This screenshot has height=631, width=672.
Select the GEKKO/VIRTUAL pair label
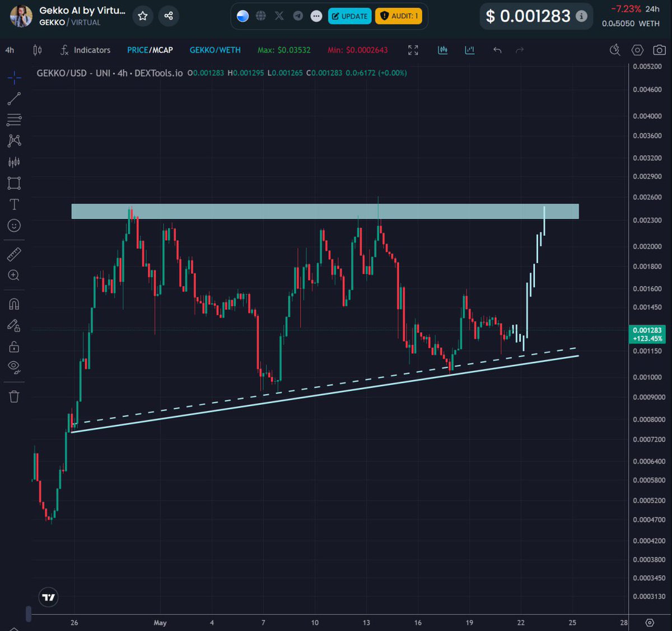tap(70, 22)
